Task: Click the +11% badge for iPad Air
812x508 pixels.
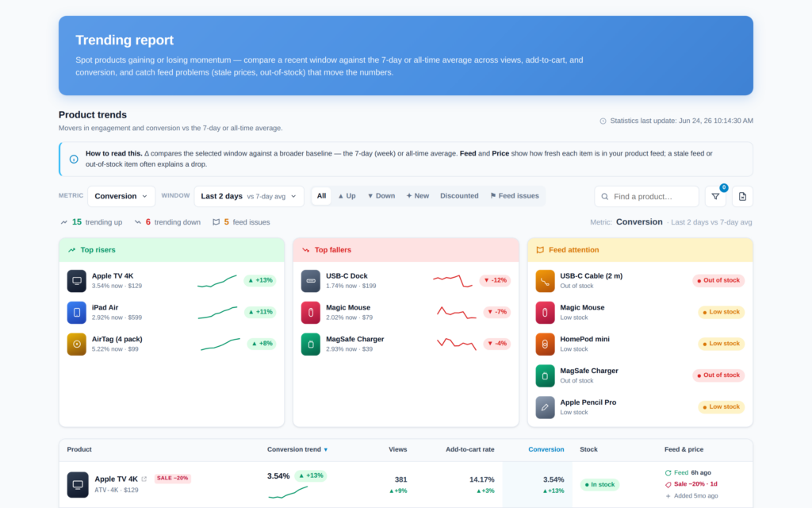Action: point(260,312)
